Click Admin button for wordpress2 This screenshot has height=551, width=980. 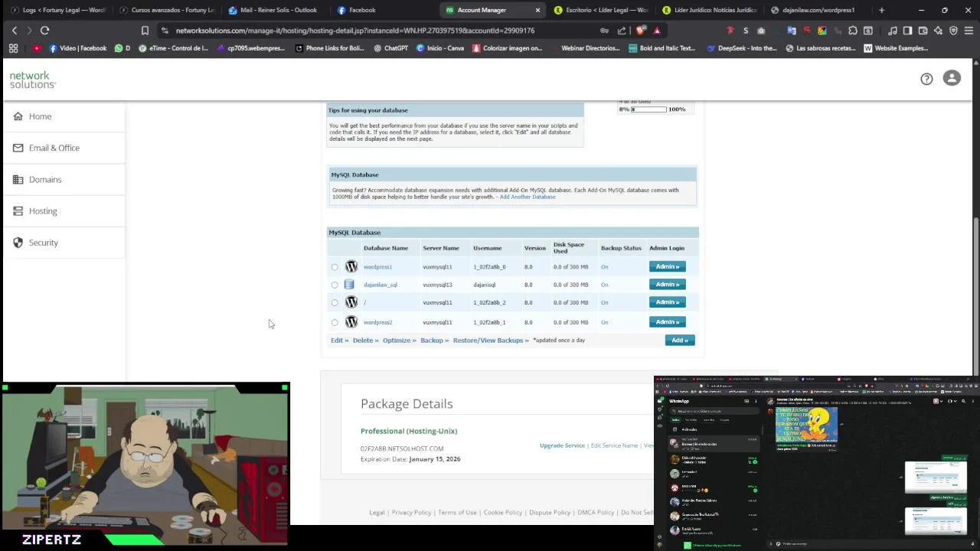coord(667,321)
